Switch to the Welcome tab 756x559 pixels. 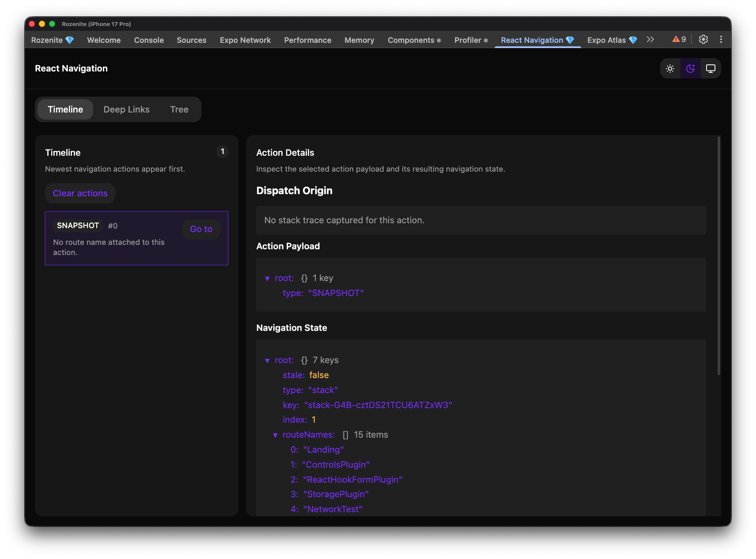click(104, 40)
